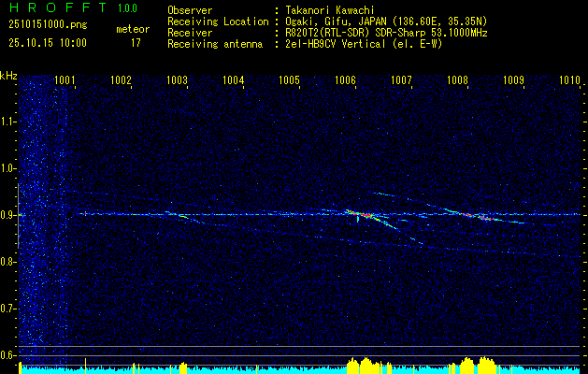Click the 0.8 frequency axis label

pos(7,262)
